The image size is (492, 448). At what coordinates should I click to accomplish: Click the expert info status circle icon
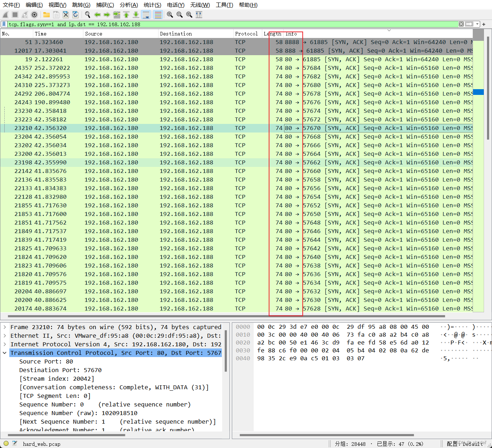(x=5, y=443)
